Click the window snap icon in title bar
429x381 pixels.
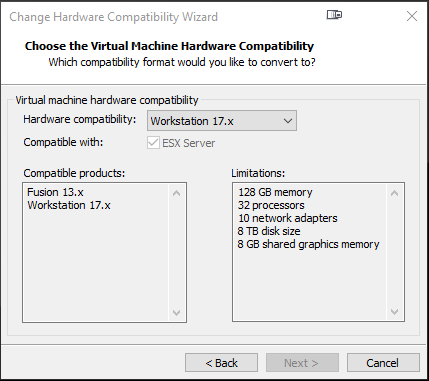334,15
